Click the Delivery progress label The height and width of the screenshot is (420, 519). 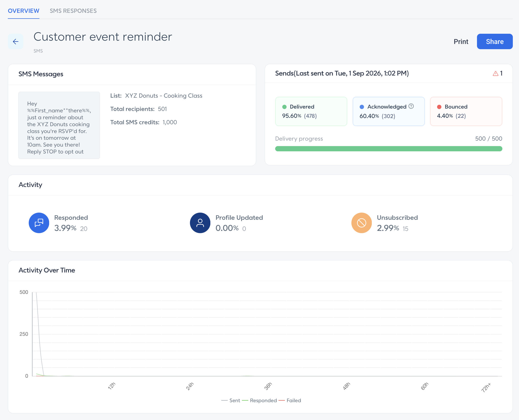tap(299, 139)
